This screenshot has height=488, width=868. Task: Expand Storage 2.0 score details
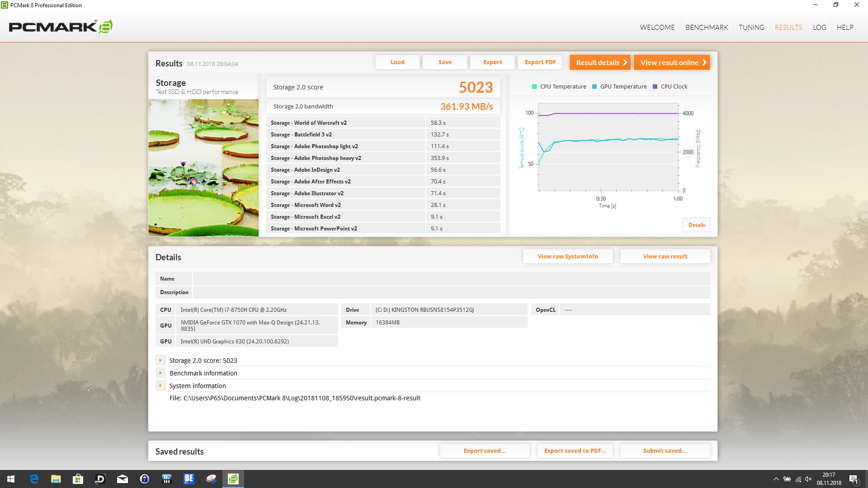coord(160,361)
